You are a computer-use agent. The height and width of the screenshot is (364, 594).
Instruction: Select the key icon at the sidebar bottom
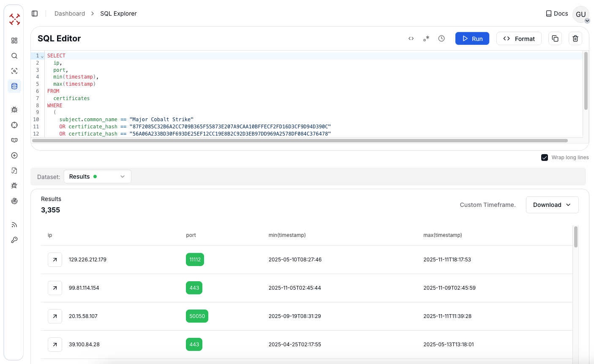coord(14,240)
